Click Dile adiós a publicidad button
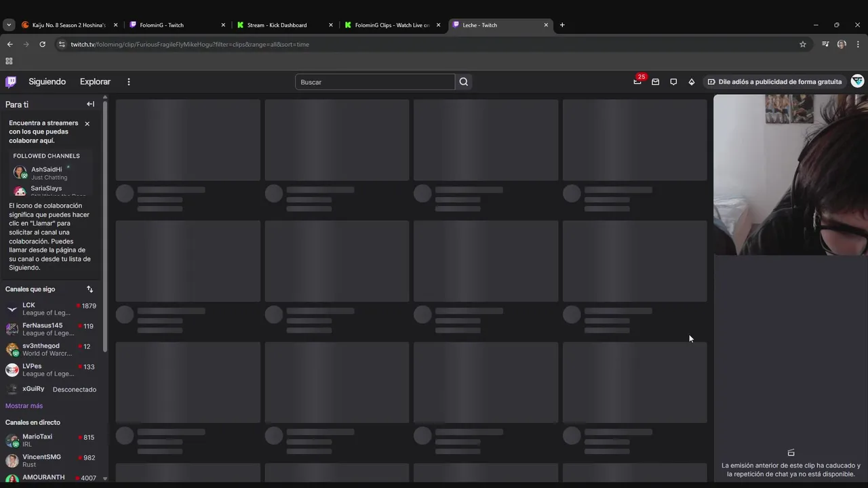This screenshot has width=868, height=488. pos(774,82)
